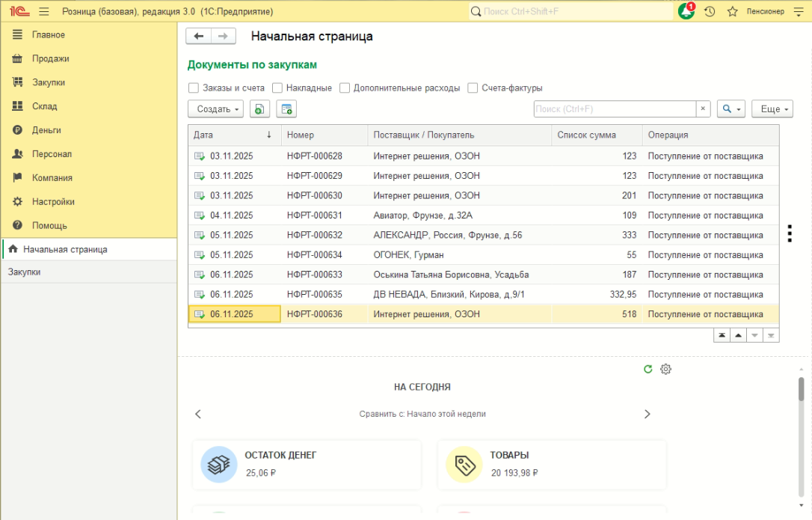Screen dimensions: 812x520
Task: Open the Еще dropdown menu
Action: [x=772, y=109]
